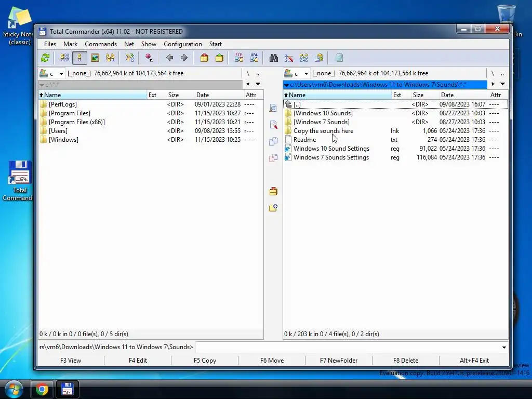
Task: Sort right panel by Size column
Action: [x=425, y=95]
